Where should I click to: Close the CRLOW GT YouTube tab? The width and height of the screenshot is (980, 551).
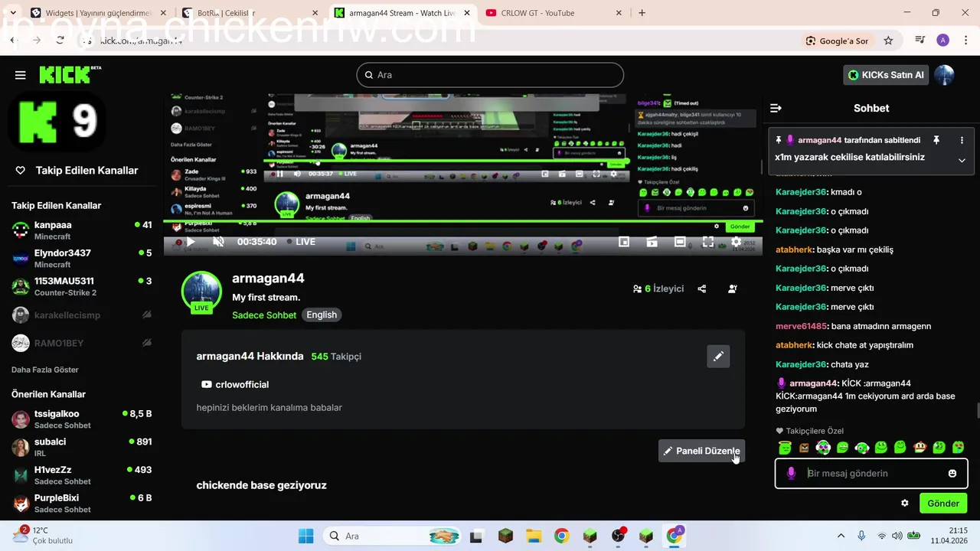coord(619,13)
